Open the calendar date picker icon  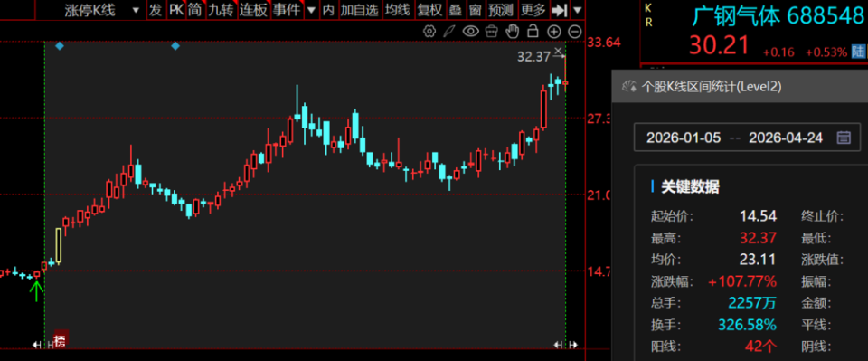[843, 138]
